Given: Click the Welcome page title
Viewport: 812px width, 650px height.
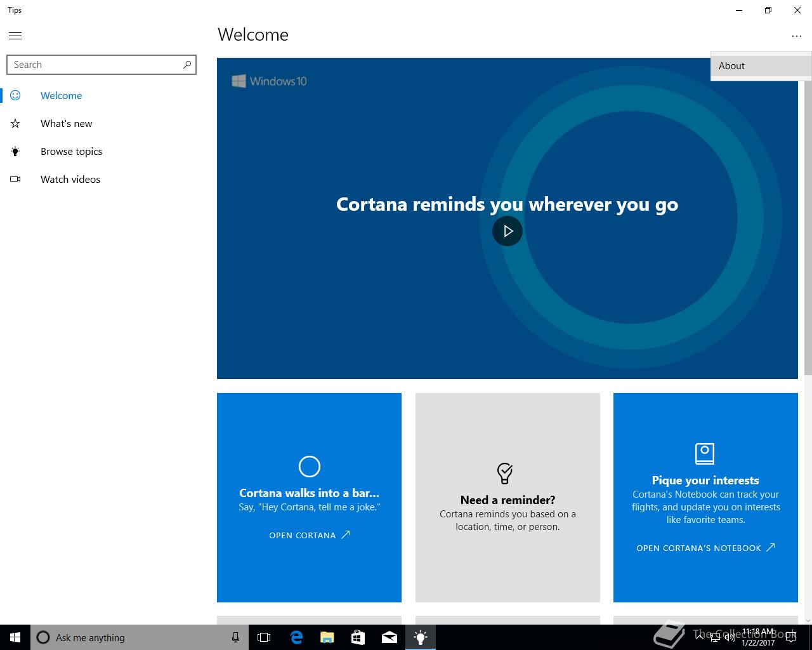Looking at the screenshot, I should [x=253, y=35].
